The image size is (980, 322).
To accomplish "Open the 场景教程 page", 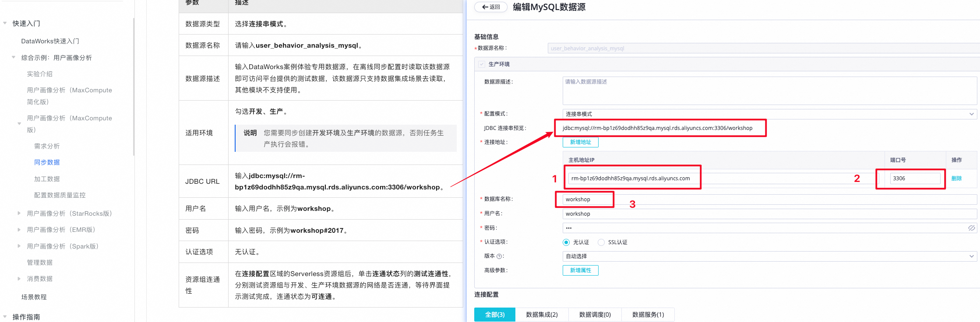I will [34, 297].
